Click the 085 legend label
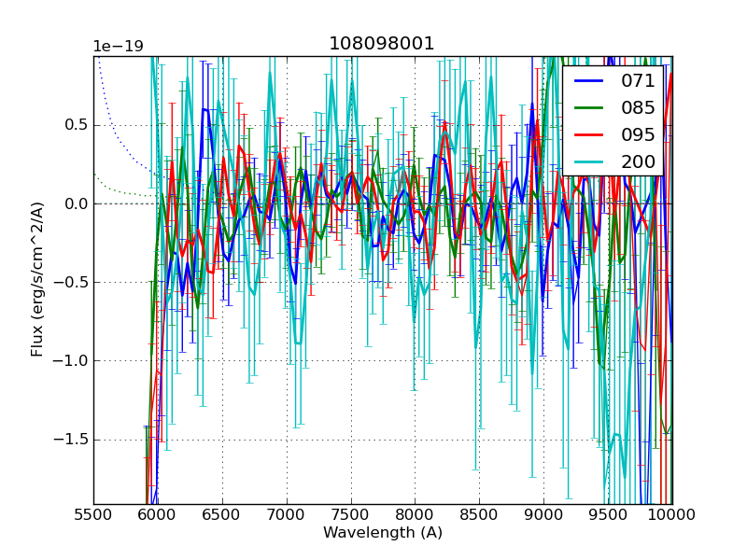This screenshot has width=747, height=560. pyautogui.click(x=638, y=107)
